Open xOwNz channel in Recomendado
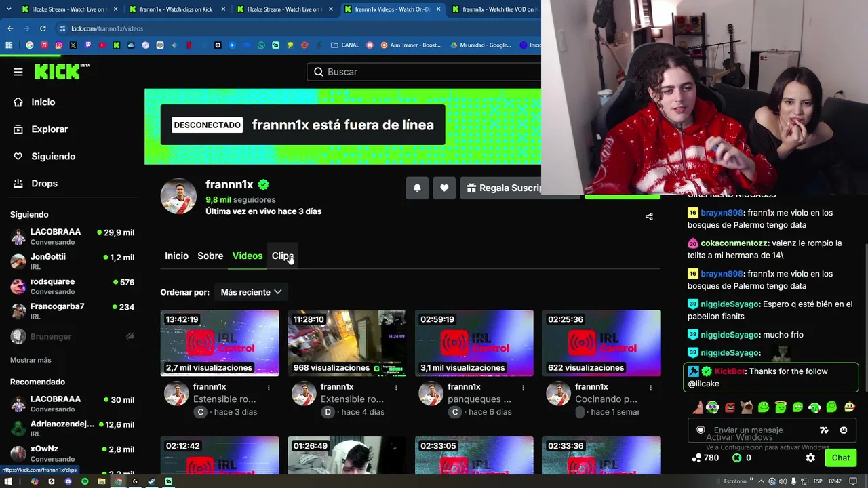The width and height of the screenshot is (868, 488). click(x=73, y=453)
